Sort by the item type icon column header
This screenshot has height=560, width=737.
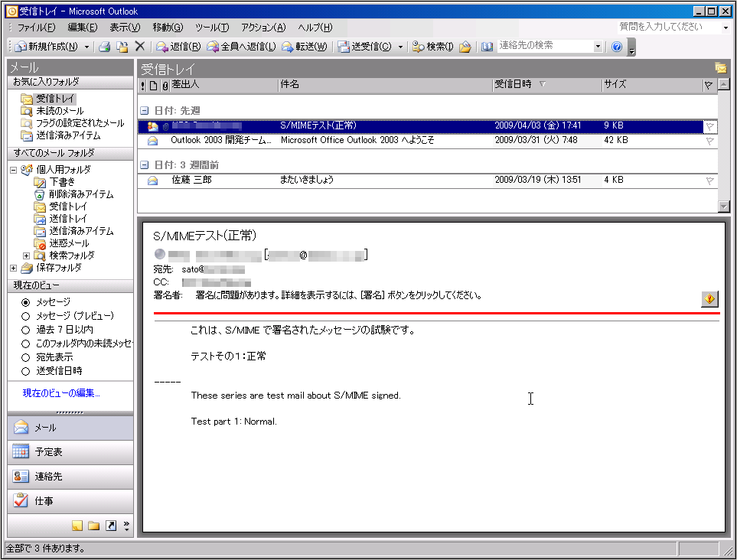(153, 86)
